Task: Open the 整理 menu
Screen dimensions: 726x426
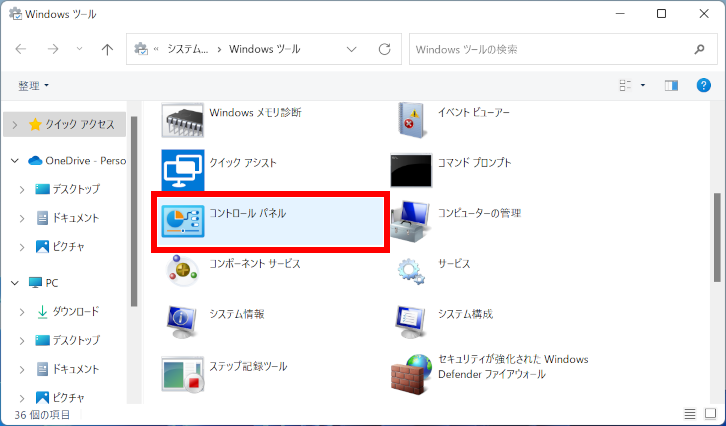Action: [x=33, y=86]
